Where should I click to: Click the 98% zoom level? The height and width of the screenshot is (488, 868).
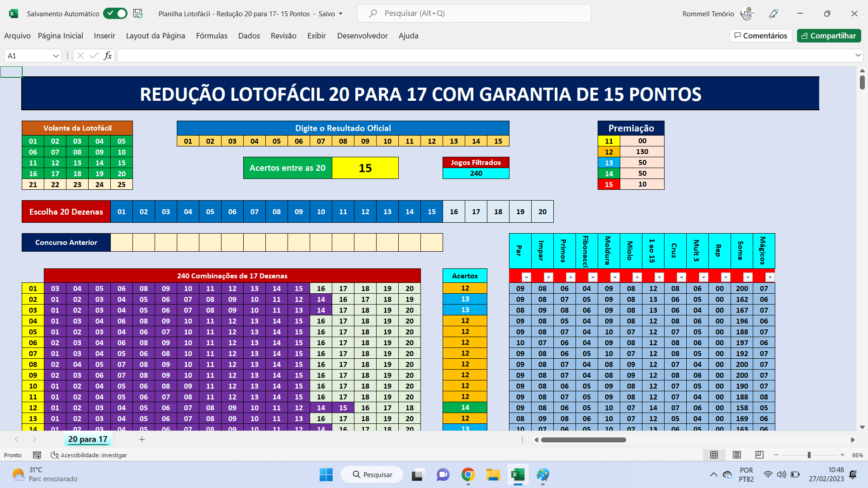(x=858, y=455)
